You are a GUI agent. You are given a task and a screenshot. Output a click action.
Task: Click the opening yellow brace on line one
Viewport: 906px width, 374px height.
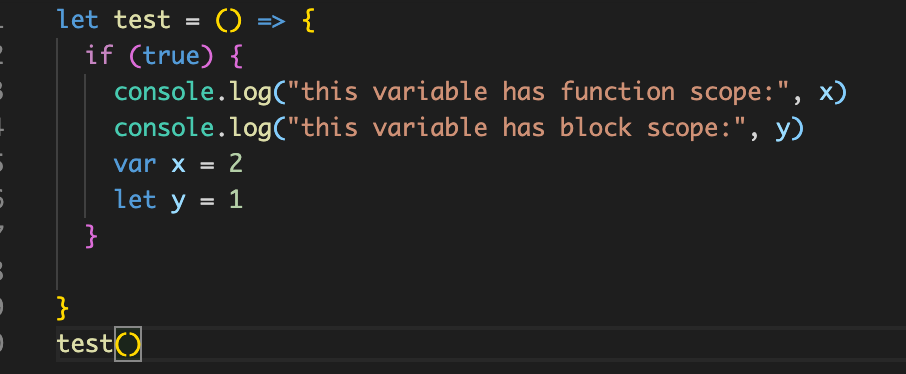click(x=308, y=21)
